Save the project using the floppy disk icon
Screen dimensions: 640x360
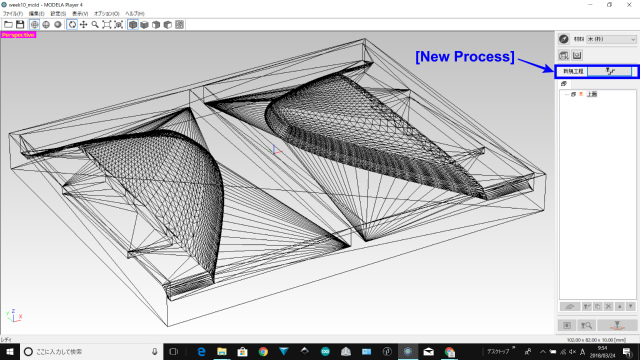point(20,25)
